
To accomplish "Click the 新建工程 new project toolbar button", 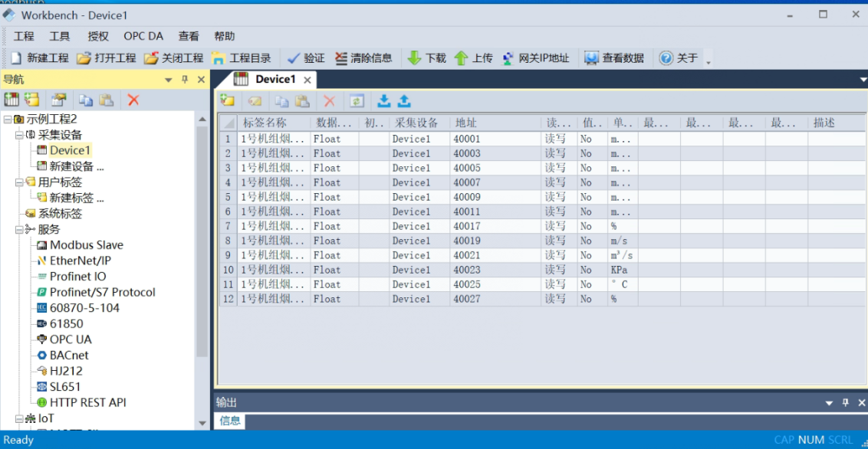I will pos(39,58).
